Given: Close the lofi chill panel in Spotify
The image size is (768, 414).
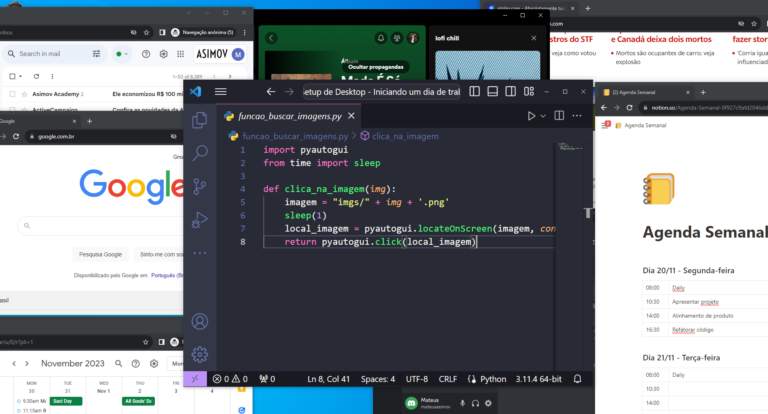Looking at the screenshot, I should tap(534, 38).
